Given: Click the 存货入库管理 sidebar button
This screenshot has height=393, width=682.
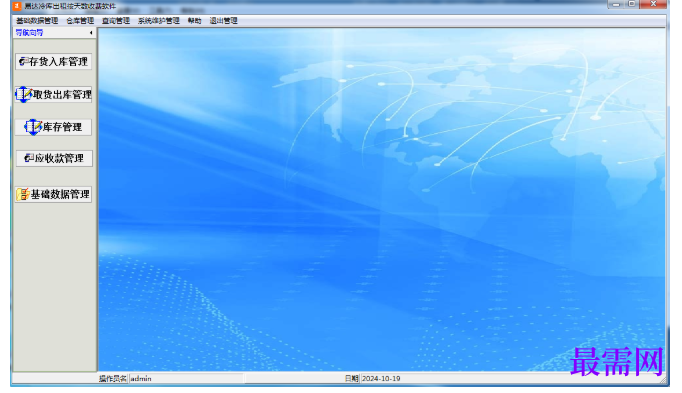Looking at the screenshot, I should tap(53, 61).
